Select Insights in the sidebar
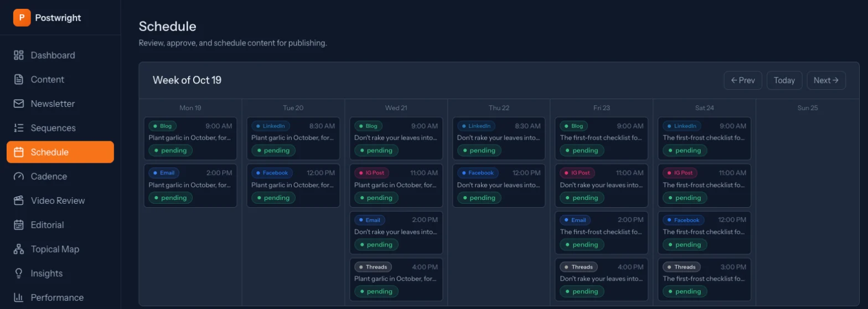The image size is (868, 309). click(x=60, y=274)
